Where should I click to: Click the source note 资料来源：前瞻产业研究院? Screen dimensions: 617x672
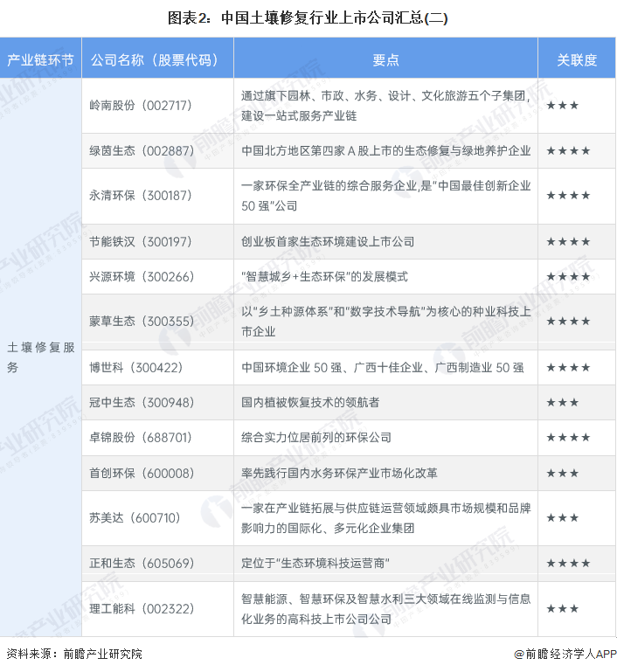point(74,654)
